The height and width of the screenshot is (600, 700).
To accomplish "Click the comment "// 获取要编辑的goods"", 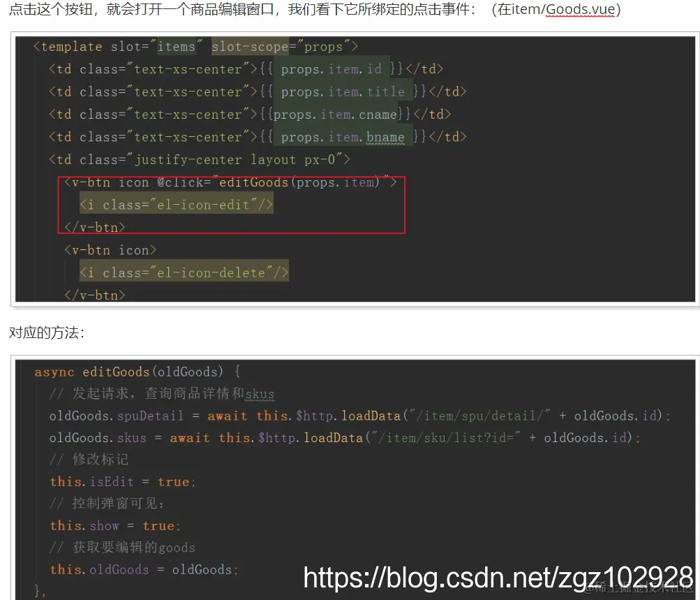I will 122,548.
